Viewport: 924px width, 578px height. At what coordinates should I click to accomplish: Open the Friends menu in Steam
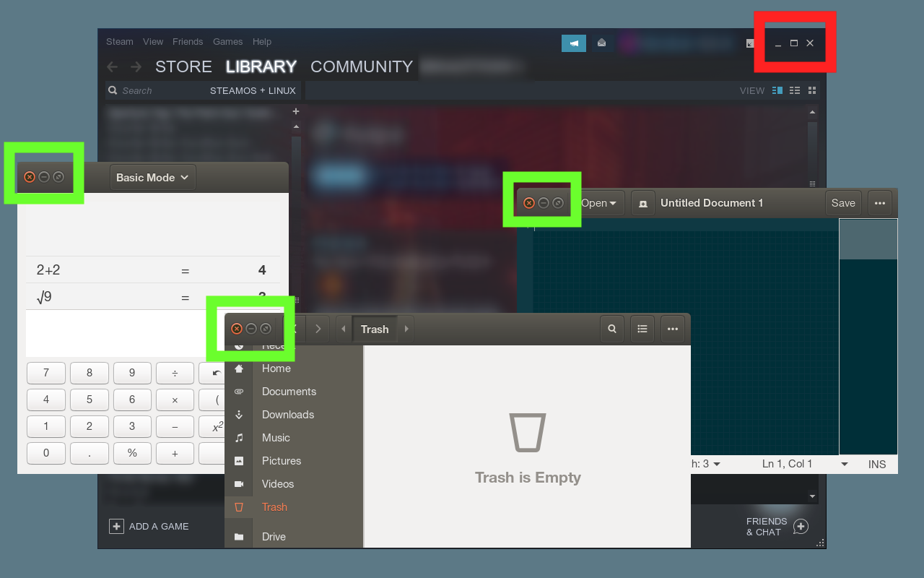pos(188,42)
